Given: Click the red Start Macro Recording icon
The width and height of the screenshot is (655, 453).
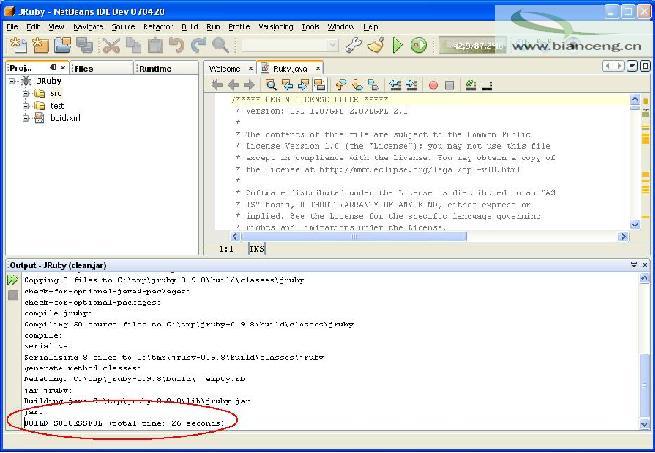Looking at the screenshot, I should point(433,86).
